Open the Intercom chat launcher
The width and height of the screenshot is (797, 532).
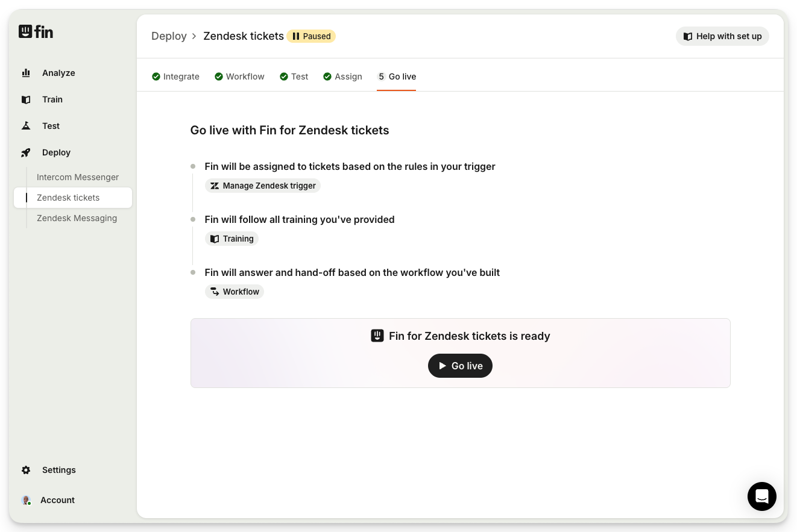pyautogui.click(x=761, y=496)
